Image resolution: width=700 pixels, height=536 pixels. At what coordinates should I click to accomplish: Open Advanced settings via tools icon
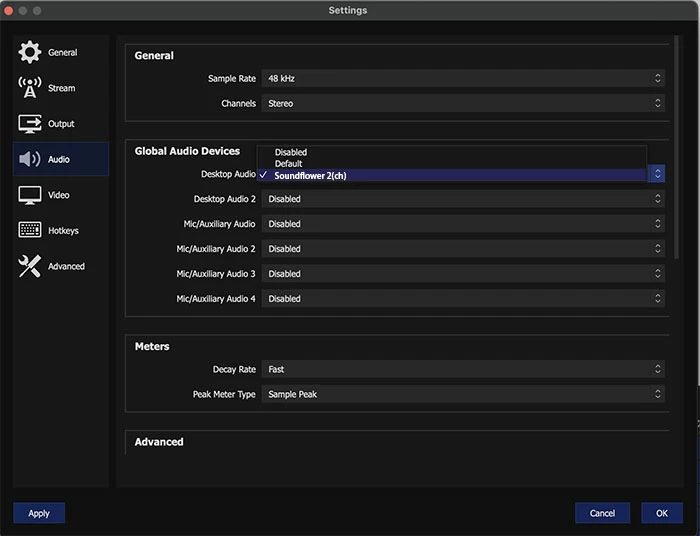pyautogui.click(x=30, y=266)
